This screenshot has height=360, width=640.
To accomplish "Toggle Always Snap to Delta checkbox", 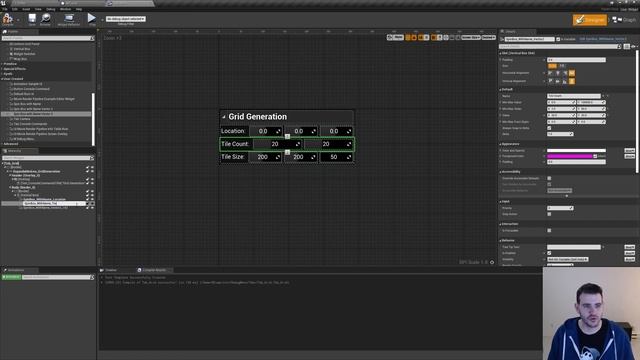I will 549,128.
